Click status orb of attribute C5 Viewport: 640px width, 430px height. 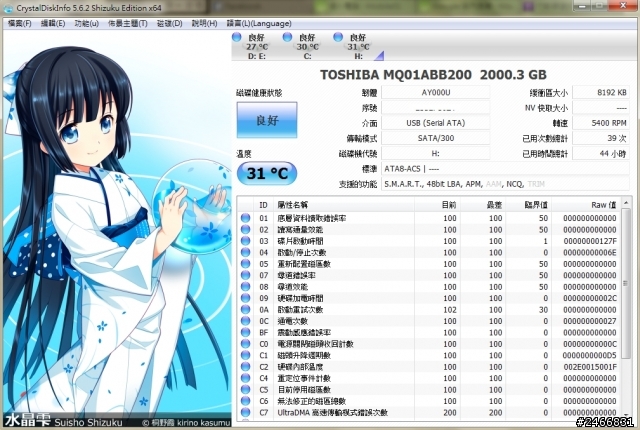(x=245, y=390)
